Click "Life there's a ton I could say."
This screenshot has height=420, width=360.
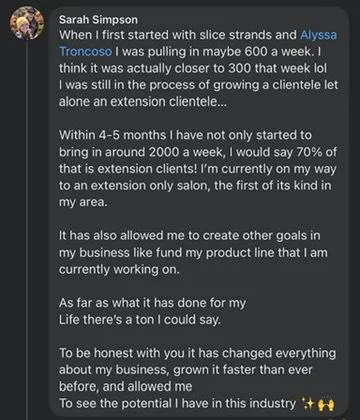(140, 320)
